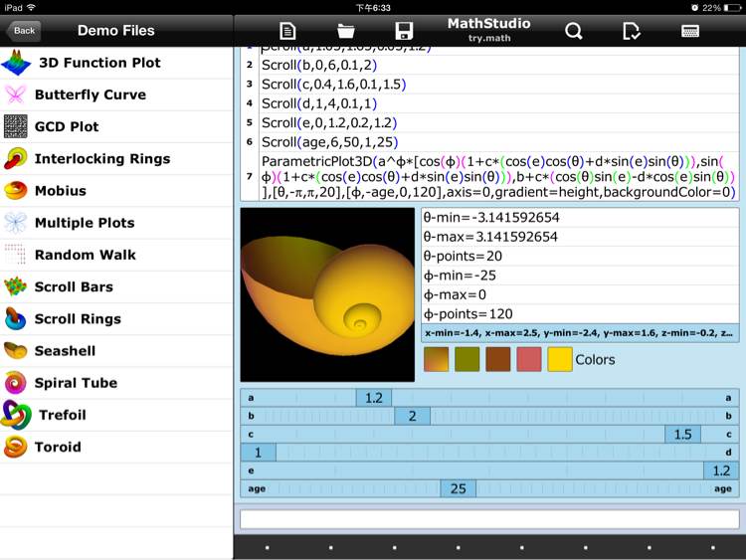Click the slider e handle showing 1.2
Image resolution: width=746 pixels, height=560 pixels.
[x=721, y=470]
